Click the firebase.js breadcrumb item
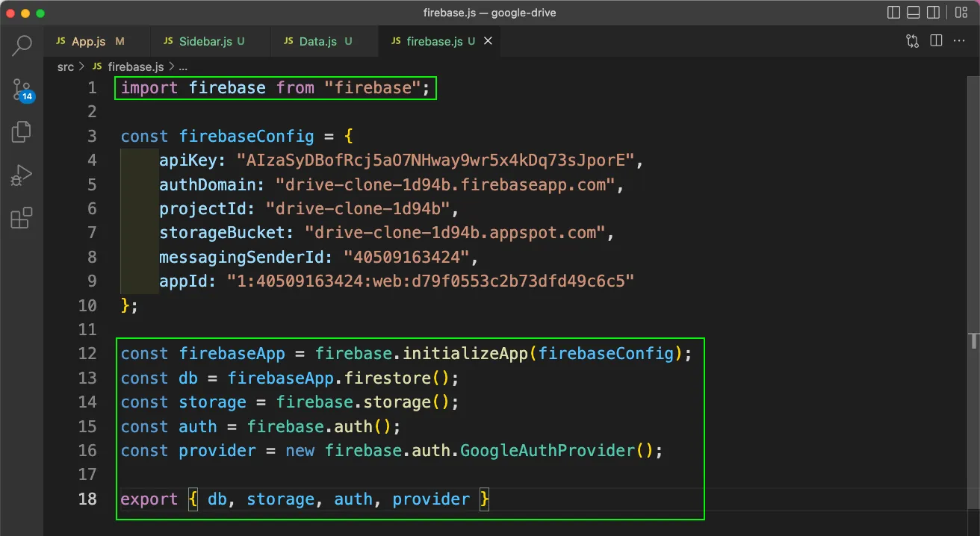980x536 pixels. point(135,66)
